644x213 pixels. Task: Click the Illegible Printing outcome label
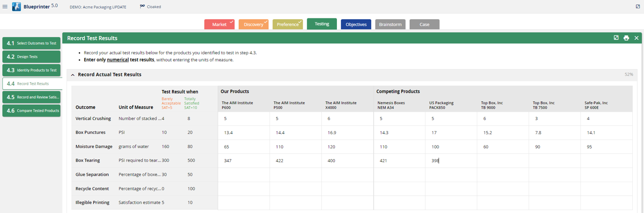click(x=92, y=202)
